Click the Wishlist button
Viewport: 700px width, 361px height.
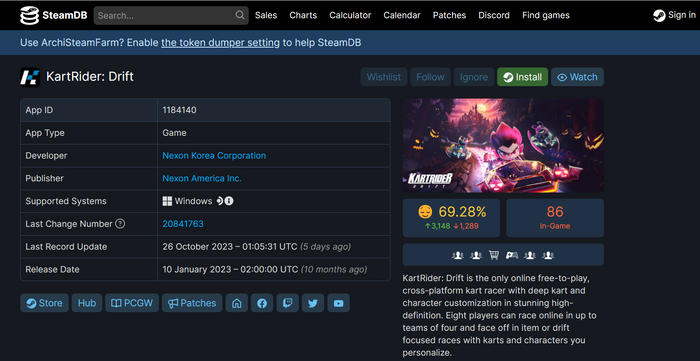click(384, 77)
